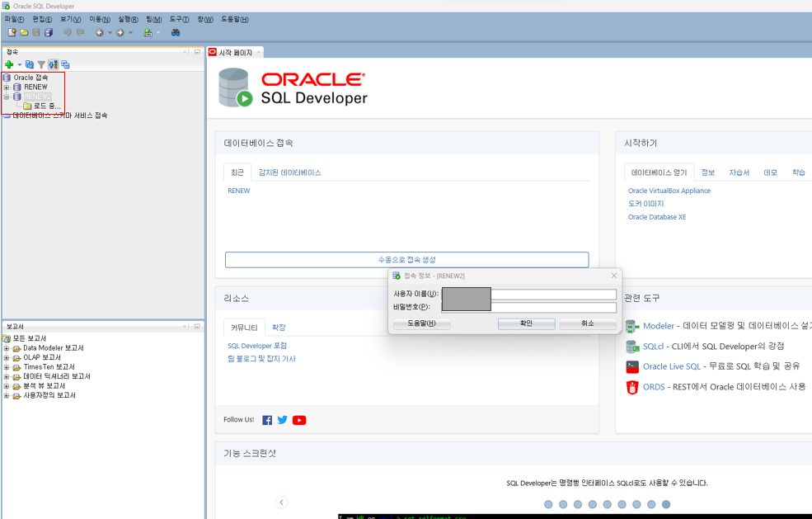Expand 사용자정의 보고서 folder

coord(7,395)
